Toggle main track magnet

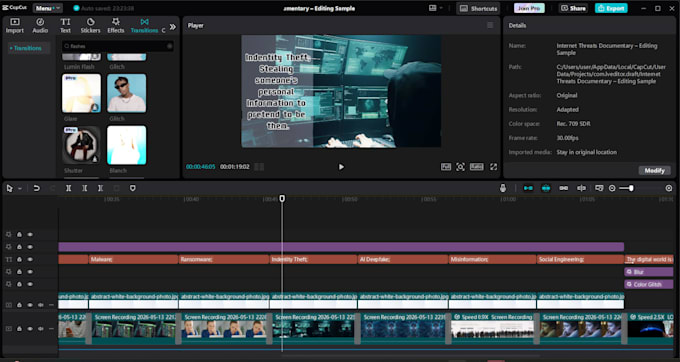point(528,188)
